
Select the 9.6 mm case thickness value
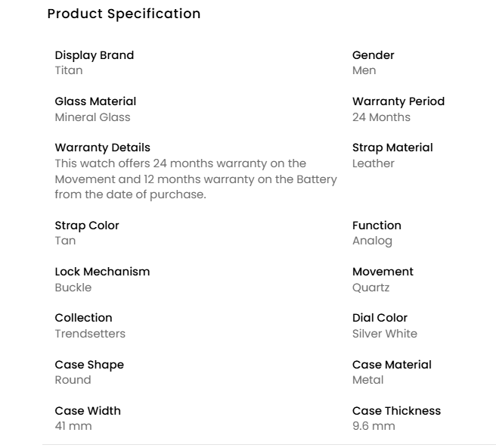pyautogui.click(x=374, y=426)
